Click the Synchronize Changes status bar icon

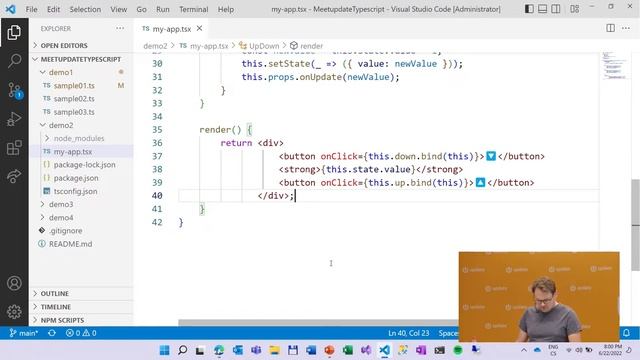tap(52, 333)
